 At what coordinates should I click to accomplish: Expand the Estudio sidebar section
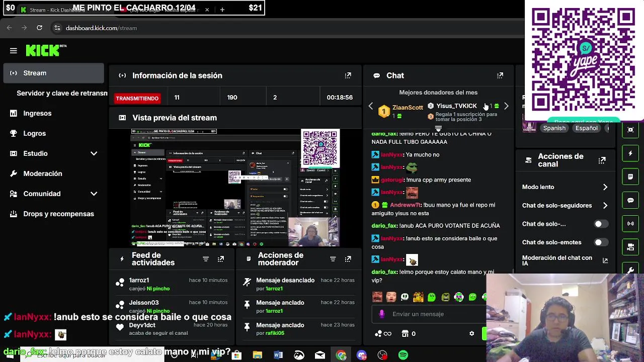94,153
